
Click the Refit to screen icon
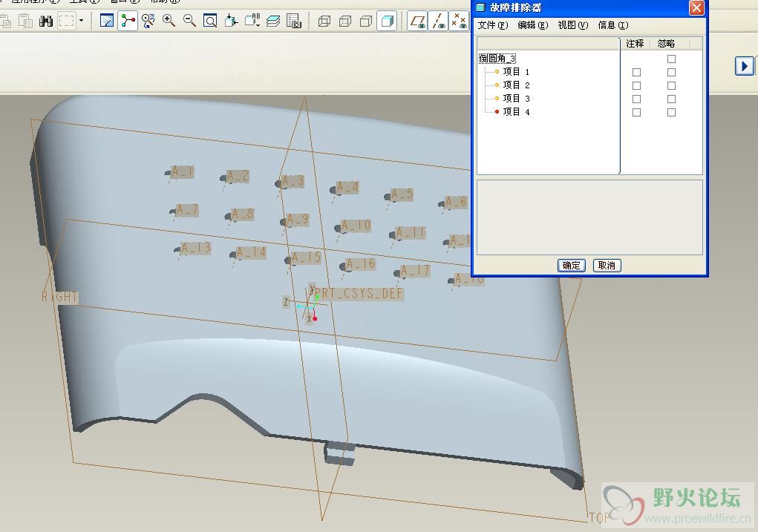210,21
